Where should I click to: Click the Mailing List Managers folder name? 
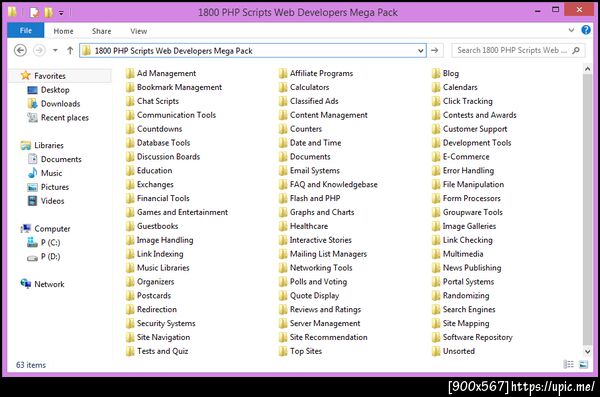[328, 254]
